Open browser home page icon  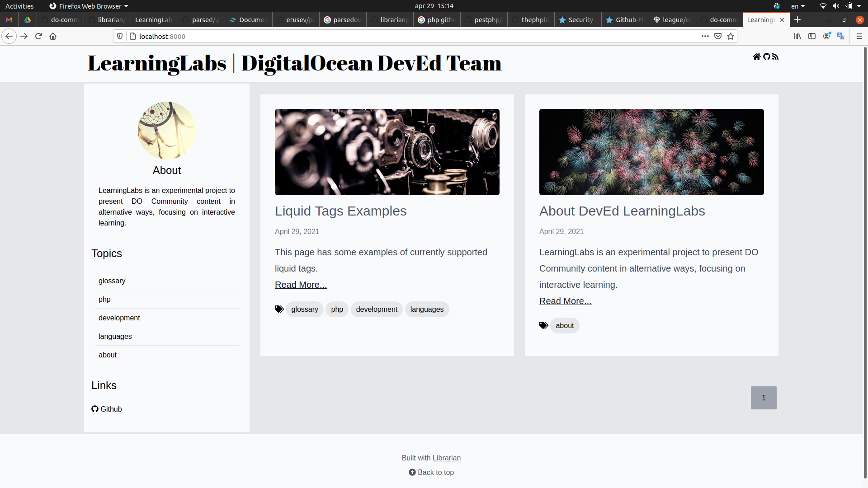click(53, 36)
